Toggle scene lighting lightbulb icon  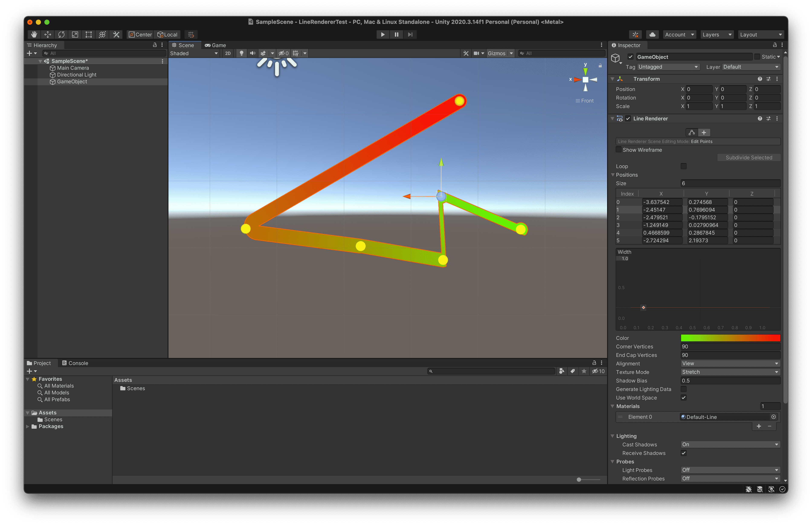(x=242, y=53)
